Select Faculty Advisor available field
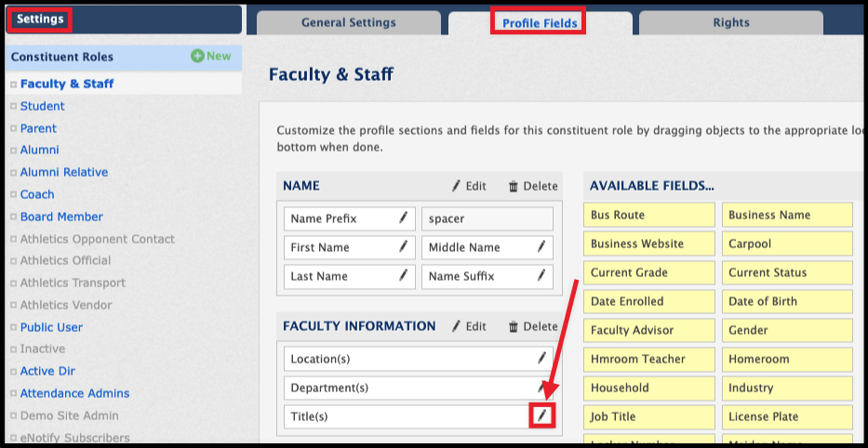Screen dimensions: 868x448 click(648, 330)
